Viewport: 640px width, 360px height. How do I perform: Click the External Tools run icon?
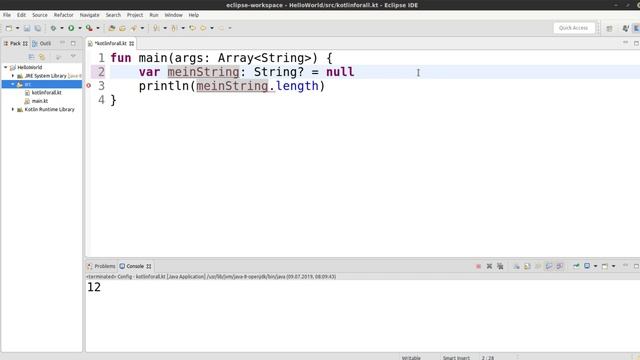click(x=89, y=28)
